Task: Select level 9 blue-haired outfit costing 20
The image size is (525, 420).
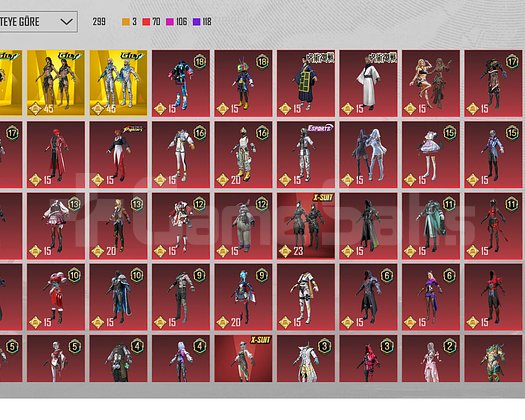Action: point(243,297)
